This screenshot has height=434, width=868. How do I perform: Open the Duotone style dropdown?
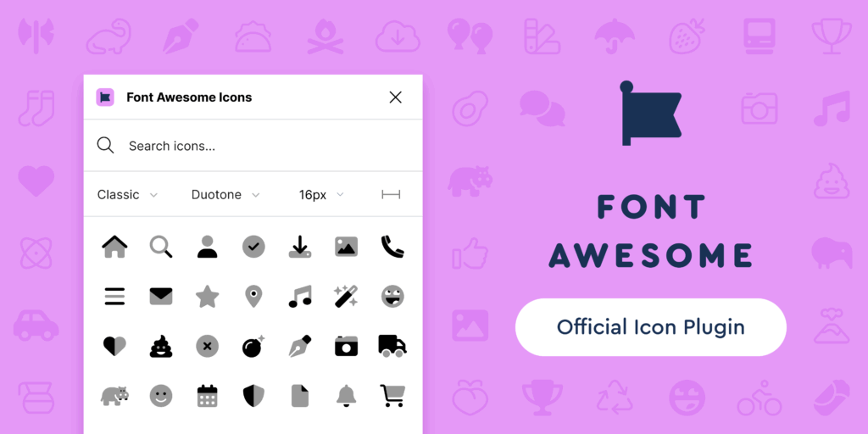pyautogui.click(x=225, y=195)
